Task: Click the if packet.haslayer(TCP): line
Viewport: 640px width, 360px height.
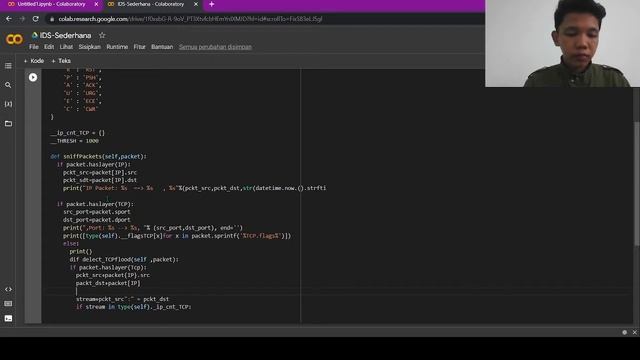Action: 96,204
